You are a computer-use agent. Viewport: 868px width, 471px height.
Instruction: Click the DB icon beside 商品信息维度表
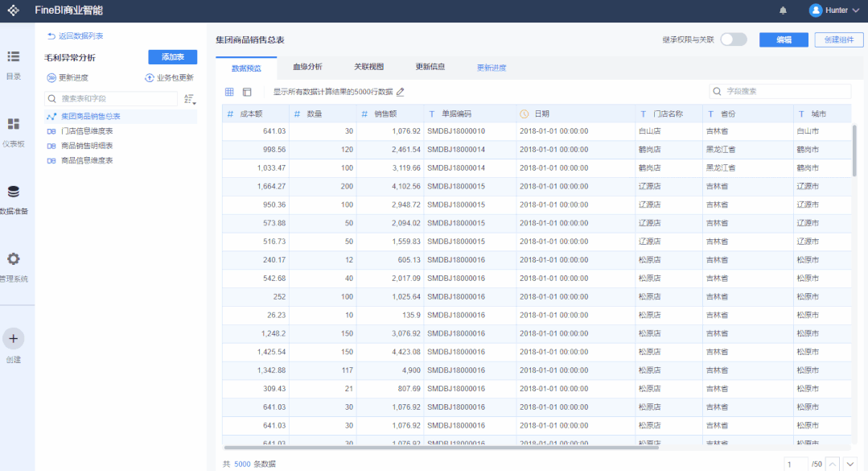pyautogui.click(x=51, y=161)
